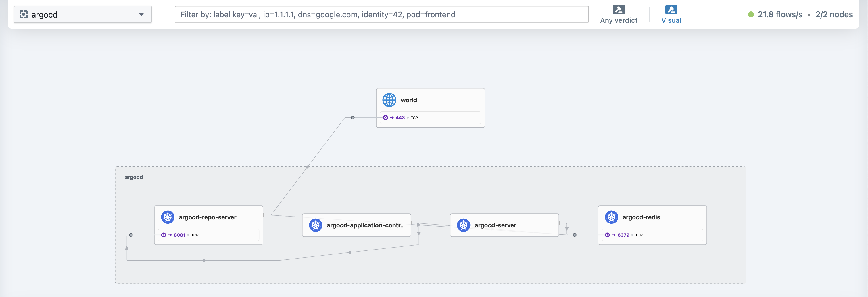Click the port 8081 TCP link on argocd-repo-server
868x297 pixels.
[179, 235]
